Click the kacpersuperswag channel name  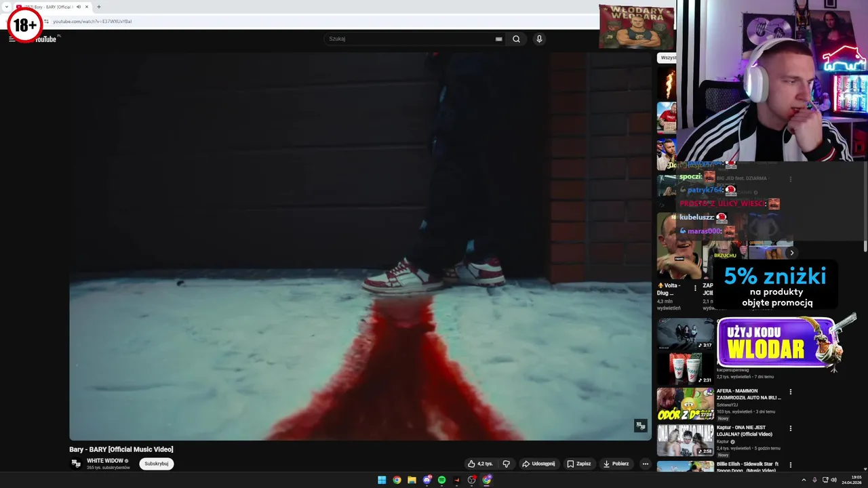click(x=733, y=370)
